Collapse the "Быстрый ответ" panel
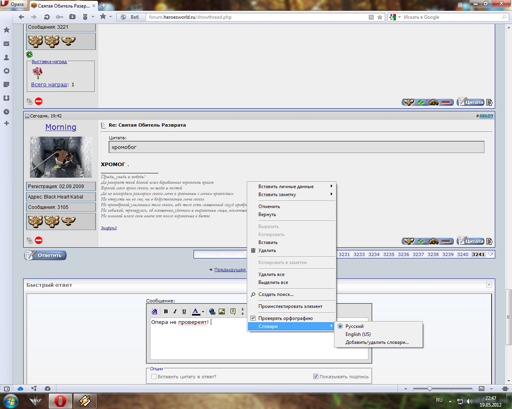Viewport: 512px width, 409px height. pyautogui.click(x=489, y=285)
